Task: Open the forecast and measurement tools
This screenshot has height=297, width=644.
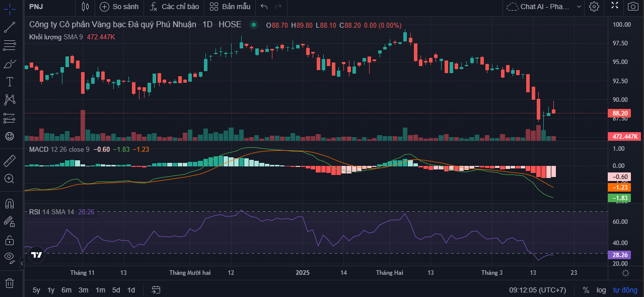Action: (x=9, y=118)
